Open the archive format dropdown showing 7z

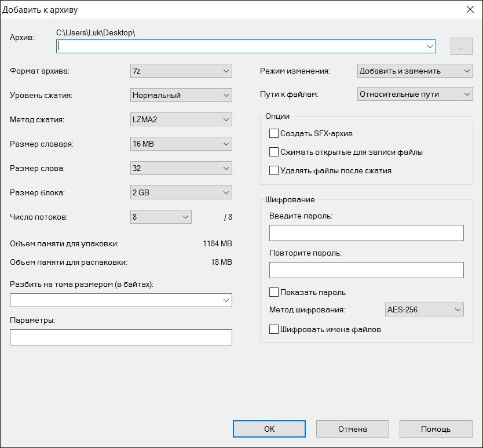tap(181, 71)
